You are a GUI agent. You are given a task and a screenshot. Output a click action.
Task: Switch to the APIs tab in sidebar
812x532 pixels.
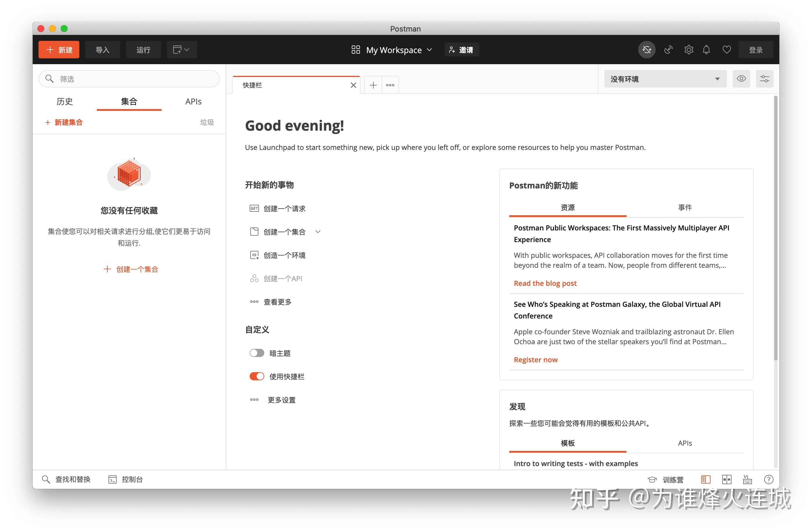193,101
